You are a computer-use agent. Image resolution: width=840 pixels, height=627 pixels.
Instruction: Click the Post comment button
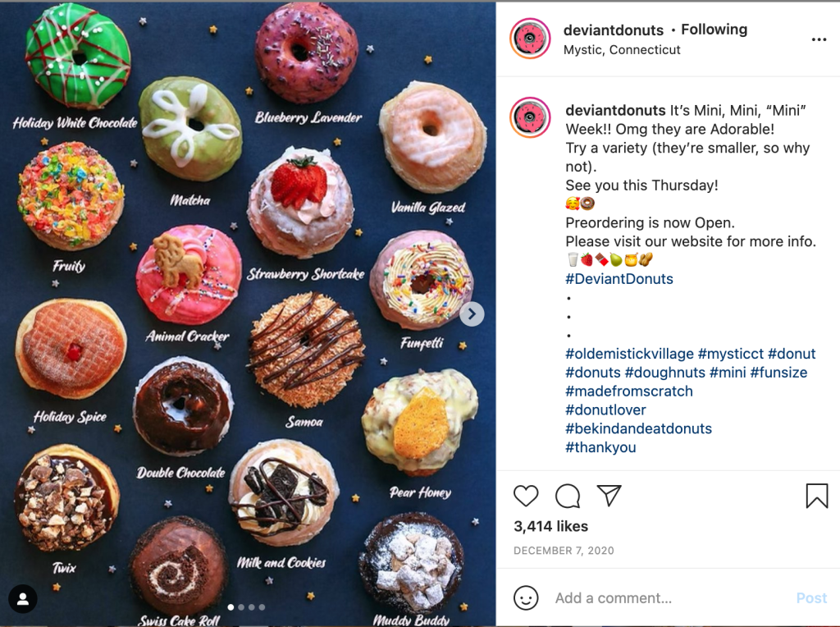tap(811, 598)
